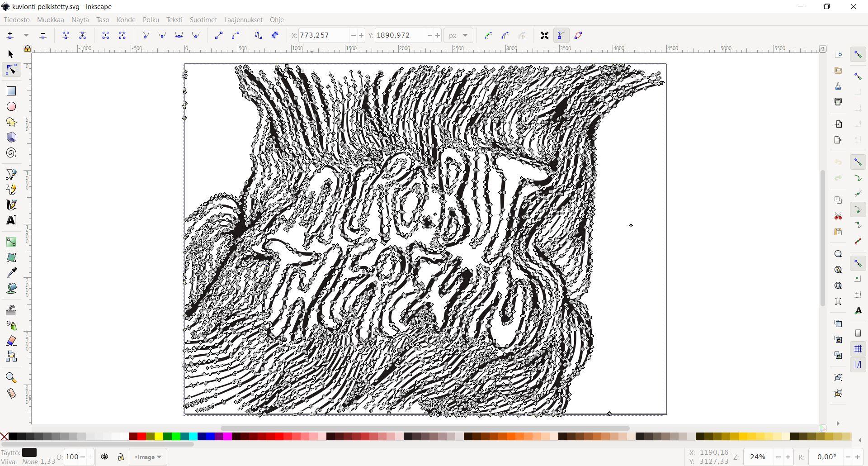Screen dimensions: 868x466
Task: Select the Gradient tool
Action: tap(11, 242)
